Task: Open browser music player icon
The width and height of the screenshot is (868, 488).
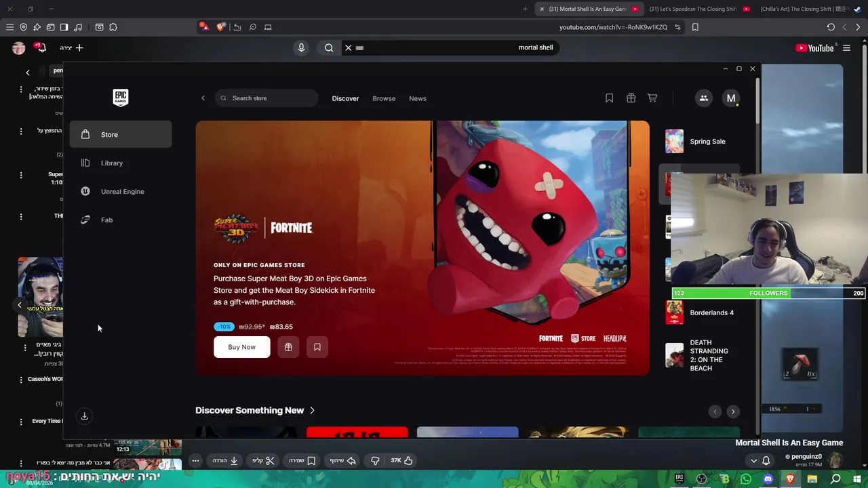Action: 77,27
